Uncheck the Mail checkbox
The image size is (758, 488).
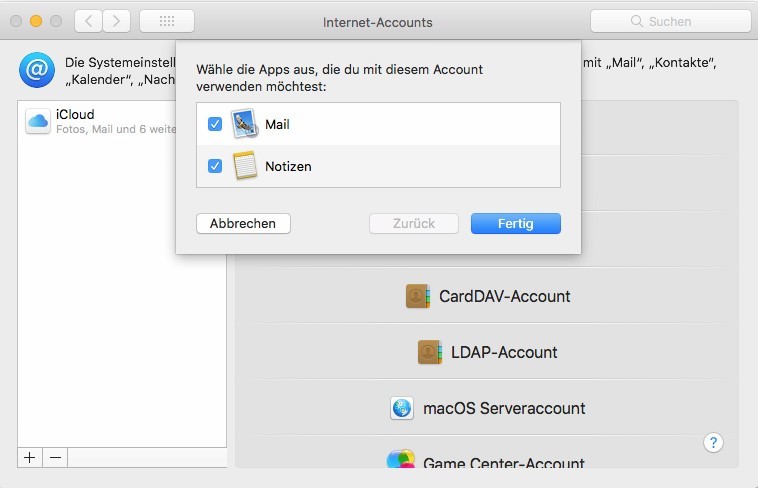point(214,124)
